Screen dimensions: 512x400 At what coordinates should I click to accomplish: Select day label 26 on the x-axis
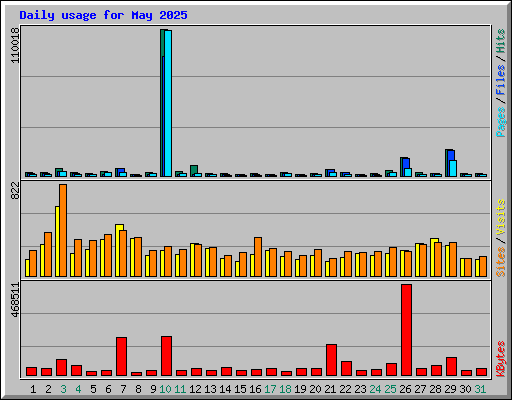point(406,389)
